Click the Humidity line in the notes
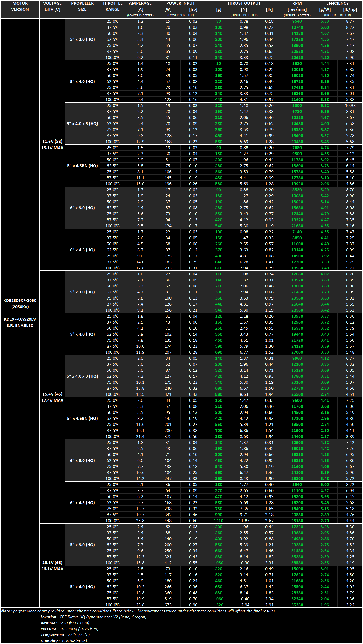 coord(64,641)
